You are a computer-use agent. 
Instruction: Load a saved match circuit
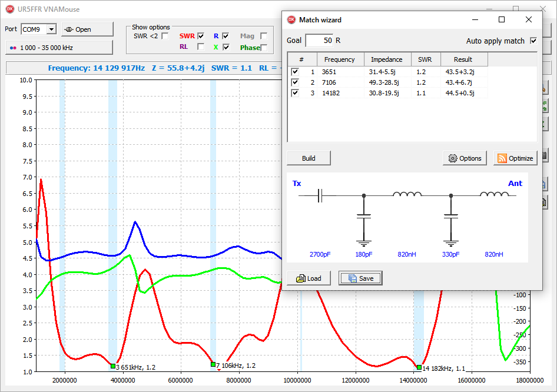(309, 278)
